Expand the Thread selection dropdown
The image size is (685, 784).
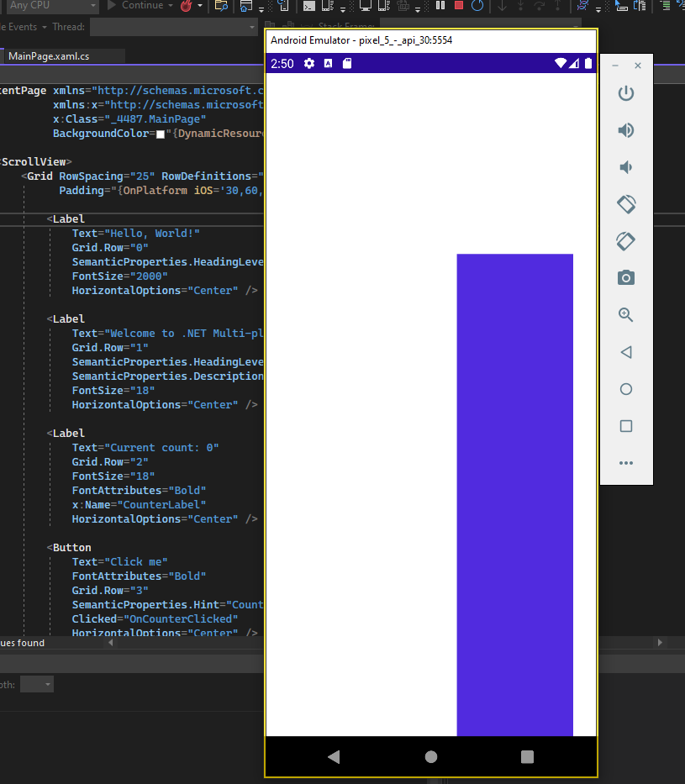(x=250, y=26)
